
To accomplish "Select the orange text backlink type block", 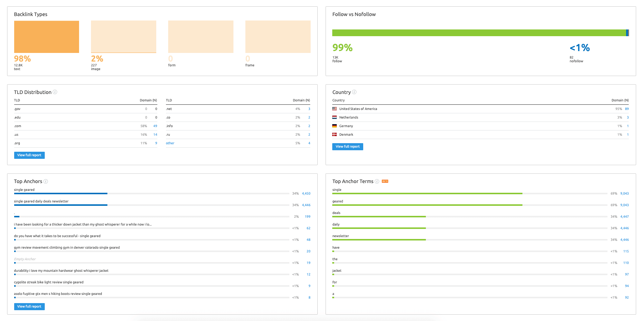I will [x=47, y=37].
